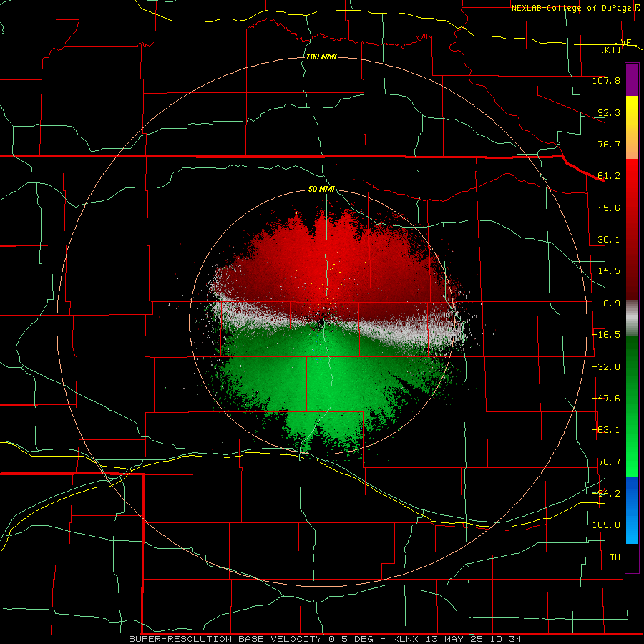Click the 50 NMI range ring label

tap(321, 189)
